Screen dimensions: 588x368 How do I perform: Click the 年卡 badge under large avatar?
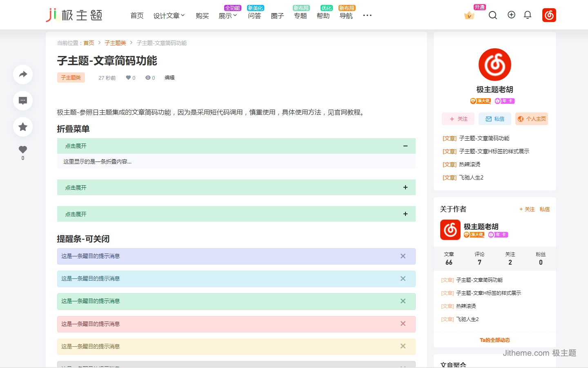(x=505, y=101)
